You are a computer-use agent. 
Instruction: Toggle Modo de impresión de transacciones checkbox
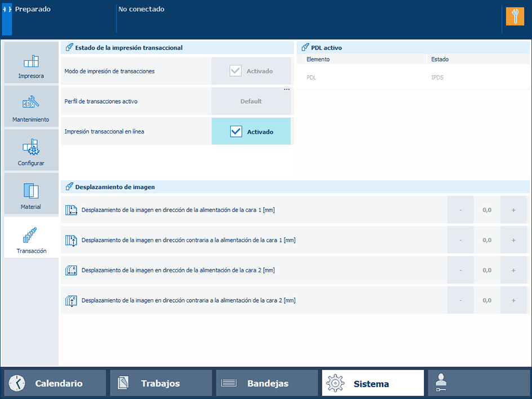(236, 71)
